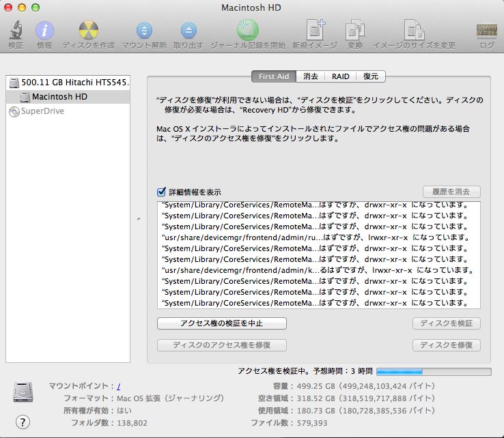Open the 情報 info toolbar icon

tap(44, 31)
